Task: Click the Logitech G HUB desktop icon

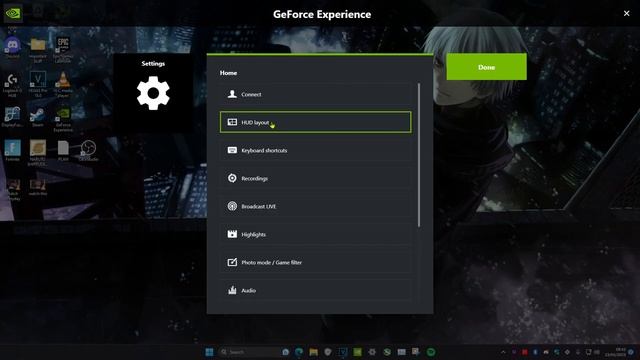Action: (12, 85)
